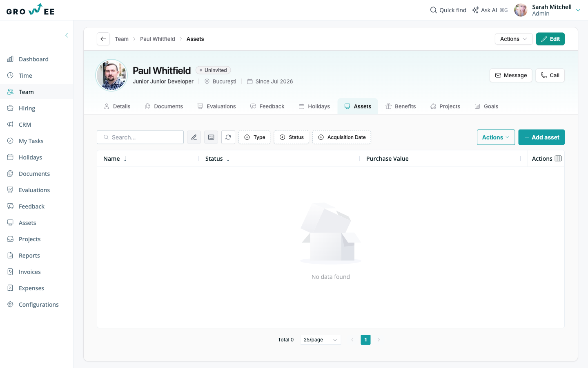Open the header Actions dropdown
Screen dimensions: 588x368
[x=514, y=39]
